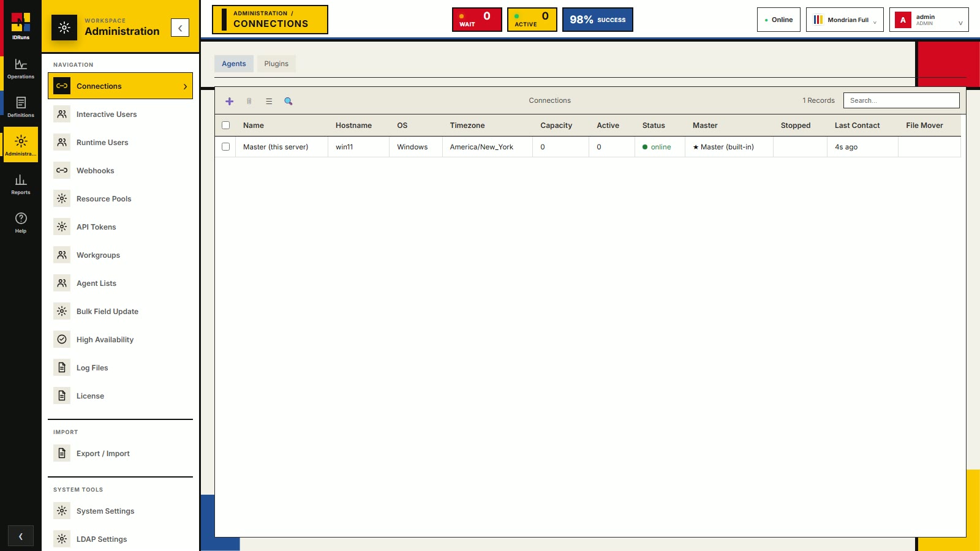Click the Resource Pools gear icon

62,198
